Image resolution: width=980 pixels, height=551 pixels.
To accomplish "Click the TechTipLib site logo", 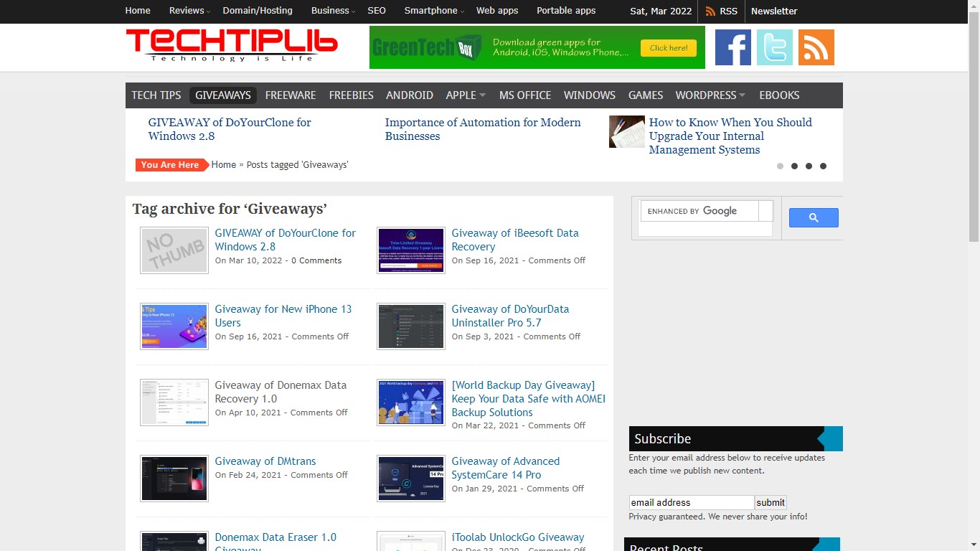I will tap(232, 45).
